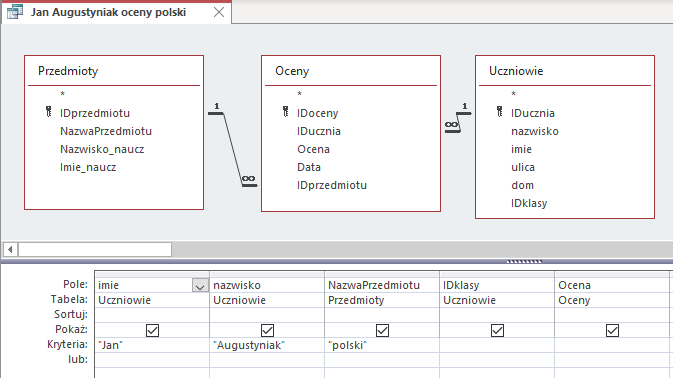Click the pane splitter grip handle
Screen dimensions: 673x378
(x=524, y=261)
